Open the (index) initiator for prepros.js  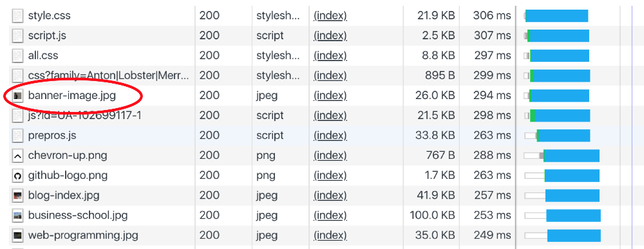click(330, 136)
